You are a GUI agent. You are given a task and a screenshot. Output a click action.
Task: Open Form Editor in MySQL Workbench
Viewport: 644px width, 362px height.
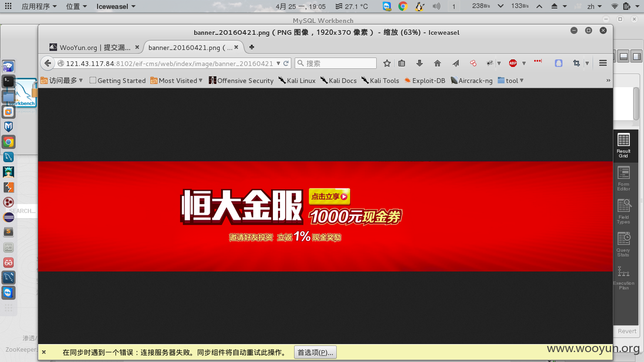click(623, 179)
